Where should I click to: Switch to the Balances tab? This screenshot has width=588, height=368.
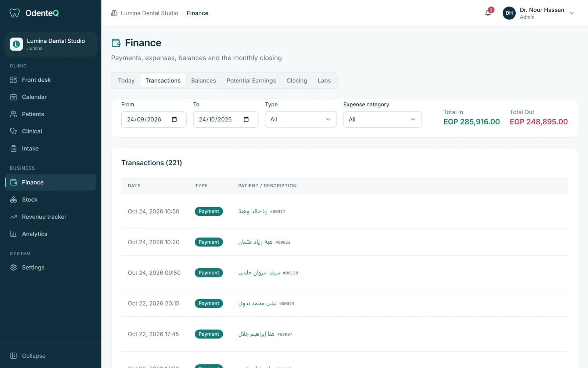coord(204,81)
